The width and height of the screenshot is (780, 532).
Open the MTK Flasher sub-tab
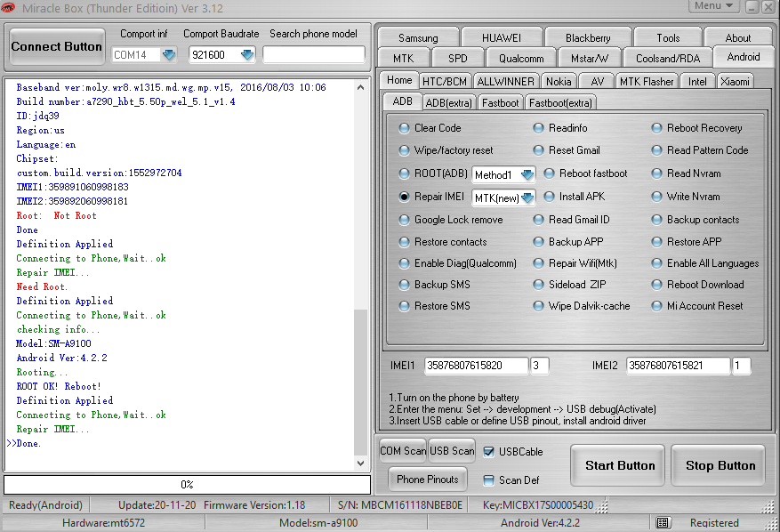(x=647, y=82)
